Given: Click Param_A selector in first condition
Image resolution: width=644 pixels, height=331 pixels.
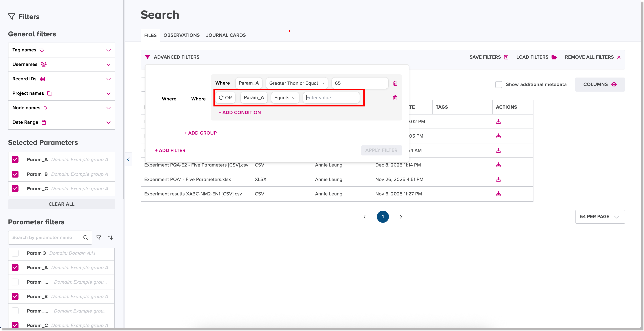Looking at the screenshot, I should 248,83.
